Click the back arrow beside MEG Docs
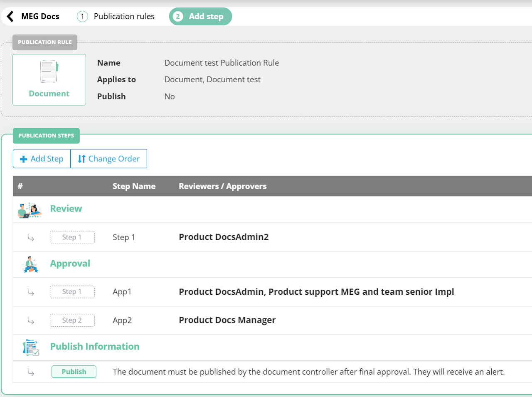The width and height of the screenshot is (532, 397). click(x=10, y=16)
